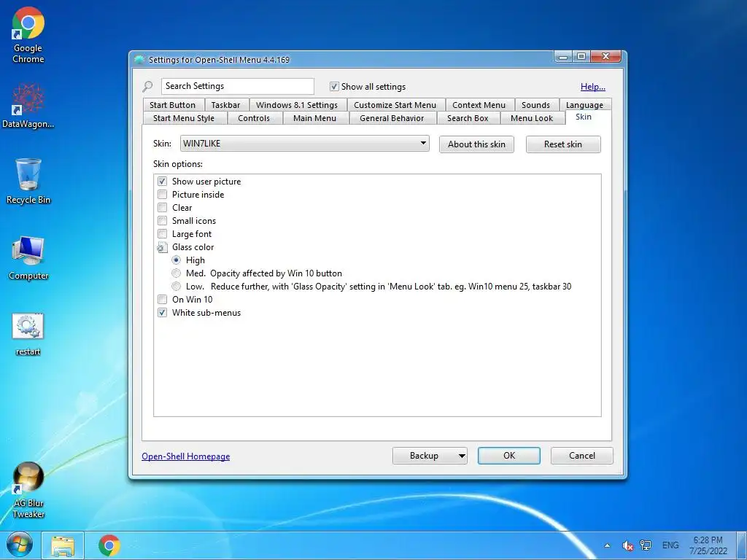Open Context Menu tab

point(479,105)
